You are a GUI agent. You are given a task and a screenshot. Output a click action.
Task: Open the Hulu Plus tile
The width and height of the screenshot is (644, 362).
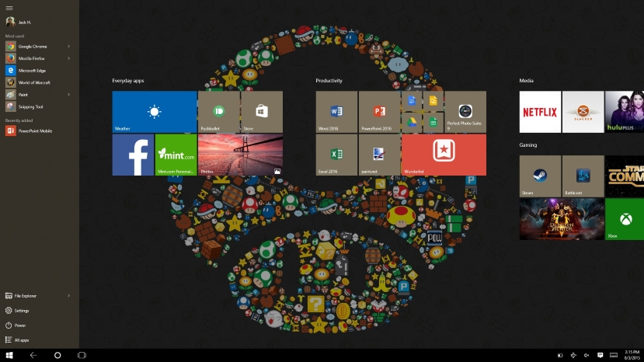[x=625, y=112]
